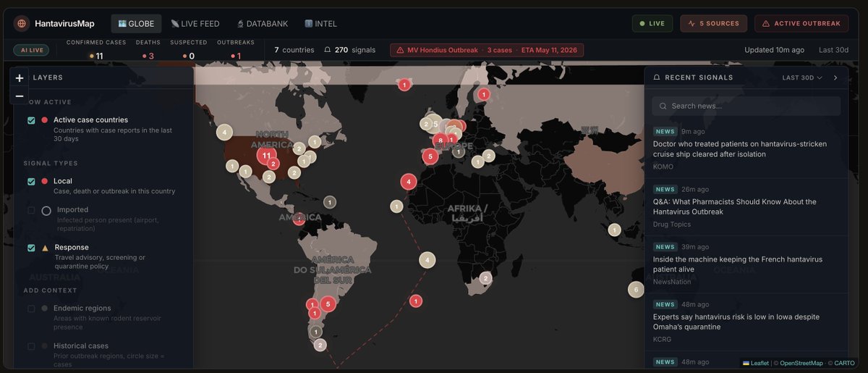Select the red 8 cluster over Europe

[x=440, y=141]
